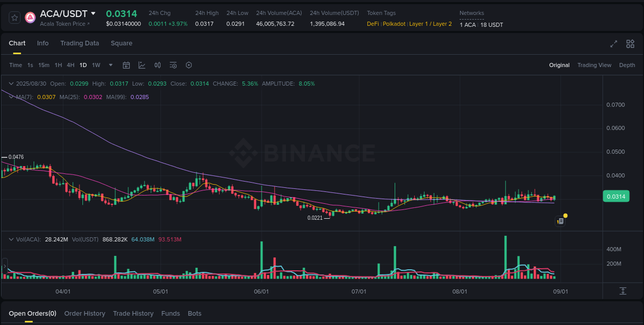Select the 1D timeframe option

(x=83, y=65)
